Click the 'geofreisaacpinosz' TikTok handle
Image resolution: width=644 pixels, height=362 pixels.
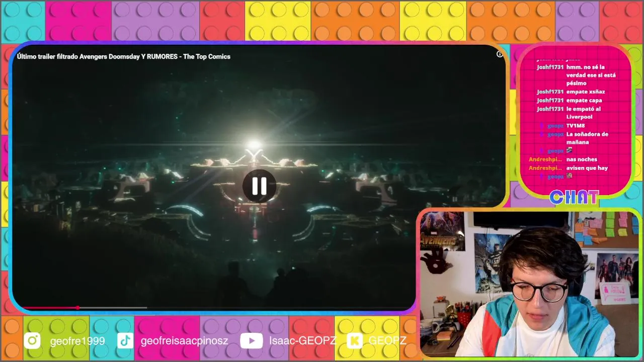(185, 341)
